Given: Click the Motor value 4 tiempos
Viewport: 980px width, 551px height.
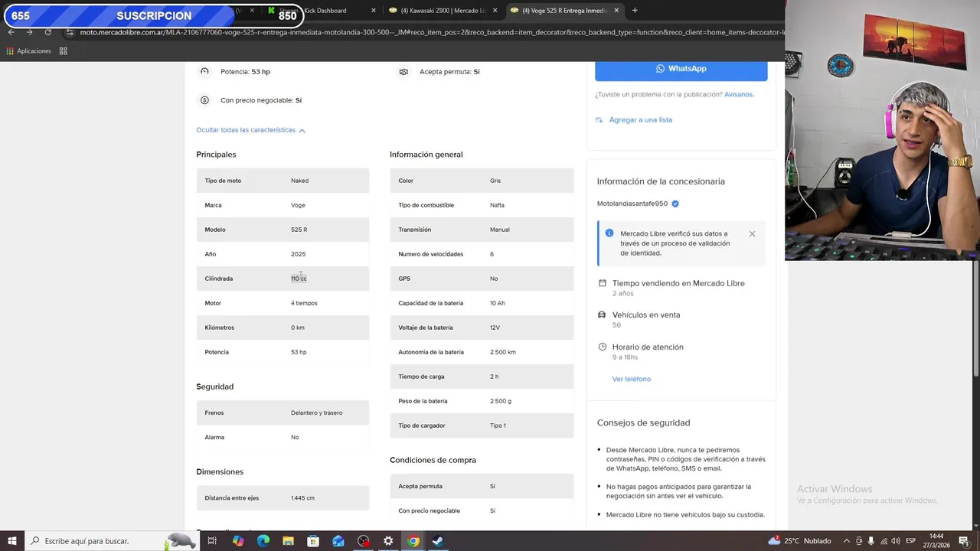Looking at the screenshot, I should (x=304, y=303).
